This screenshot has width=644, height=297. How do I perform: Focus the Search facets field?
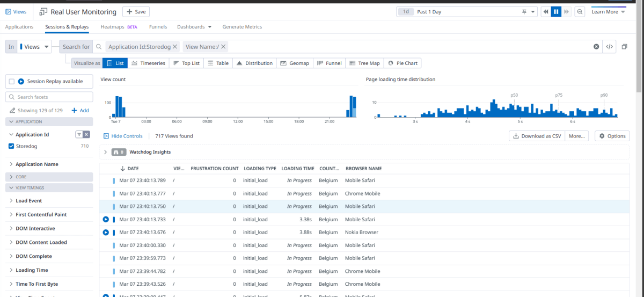[x=49, y=97]
